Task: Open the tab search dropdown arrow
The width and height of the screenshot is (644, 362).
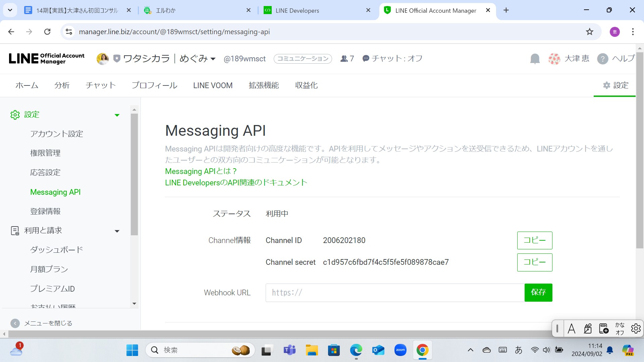Action: click(x=10, y=10)
